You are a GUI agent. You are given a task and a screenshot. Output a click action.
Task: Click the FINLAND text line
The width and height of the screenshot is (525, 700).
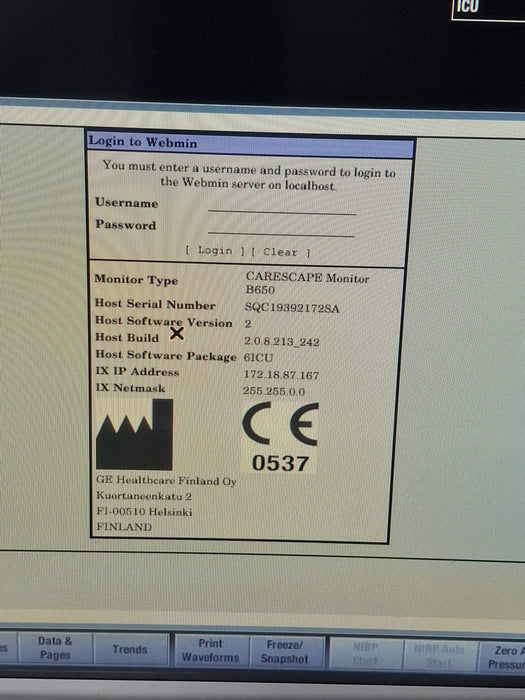point(124,527)
